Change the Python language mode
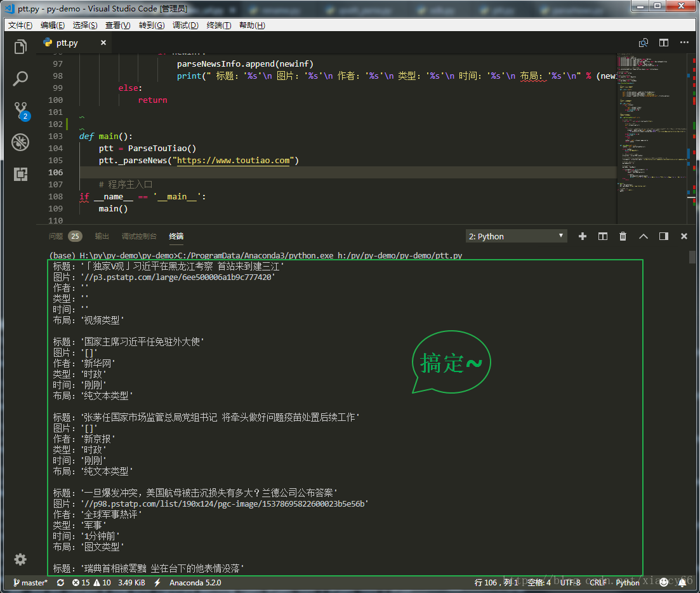Image resolution: width=700 pixels, height=593 pixels. [628, 582]
